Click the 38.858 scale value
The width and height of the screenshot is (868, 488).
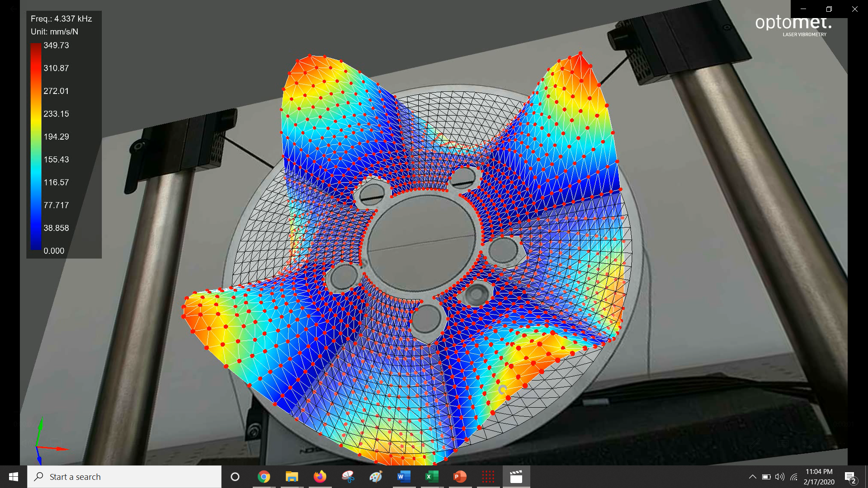(56, 228)
